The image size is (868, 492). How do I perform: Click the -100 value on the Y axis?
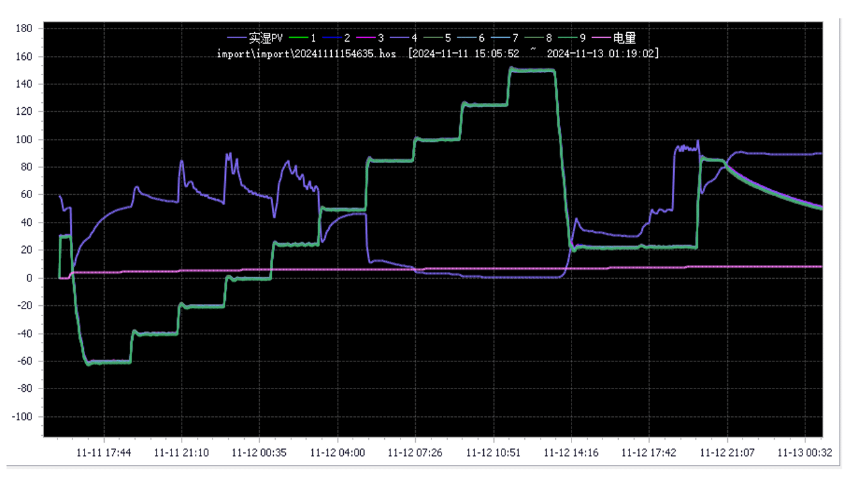point(21,417)
